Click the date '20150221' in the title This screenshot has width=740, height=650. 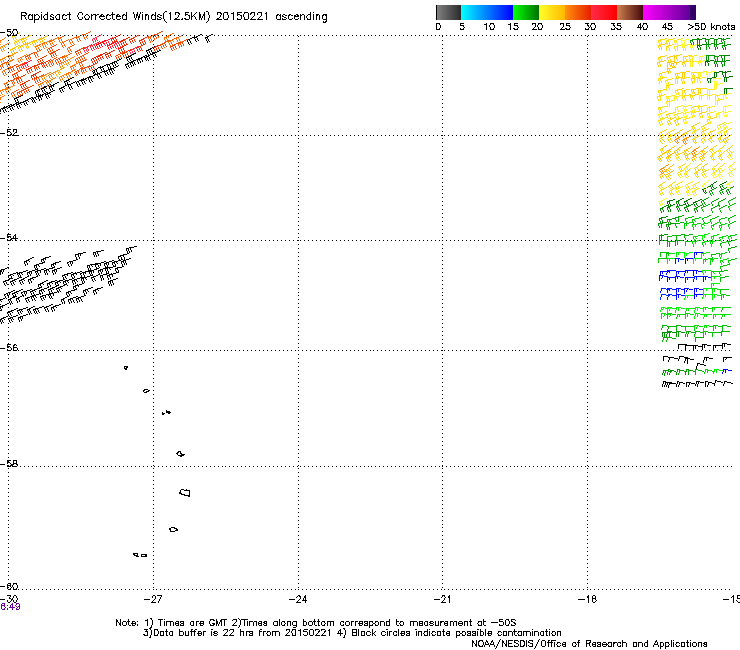pos(242,17)
